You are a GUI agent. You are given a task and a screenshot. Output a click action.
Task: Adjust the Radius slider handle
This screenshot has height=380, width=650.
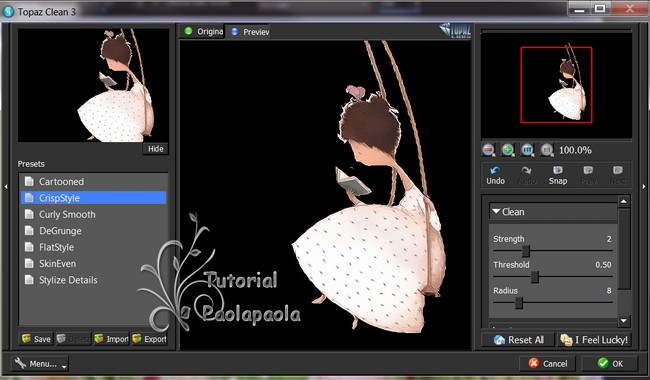point(519,303)
